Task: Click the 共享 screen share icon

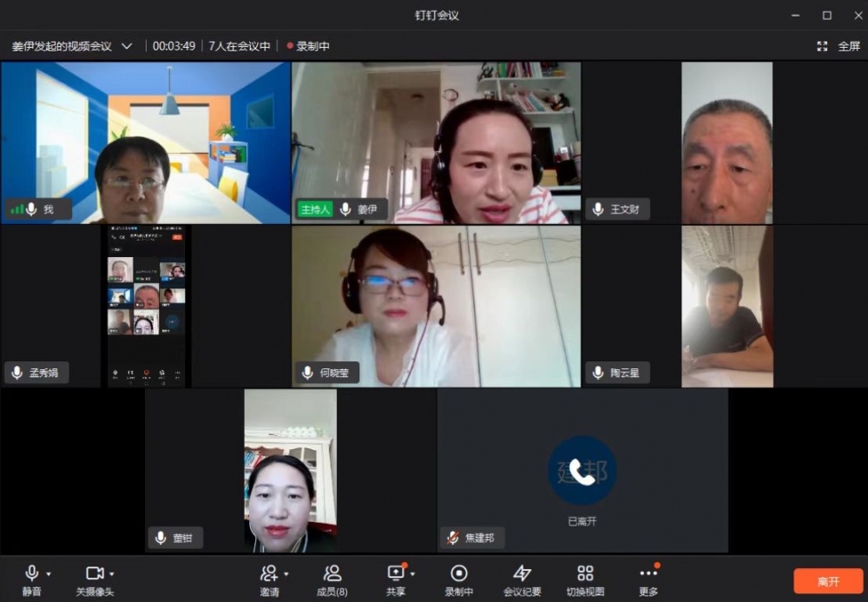Action: [396, 573]
